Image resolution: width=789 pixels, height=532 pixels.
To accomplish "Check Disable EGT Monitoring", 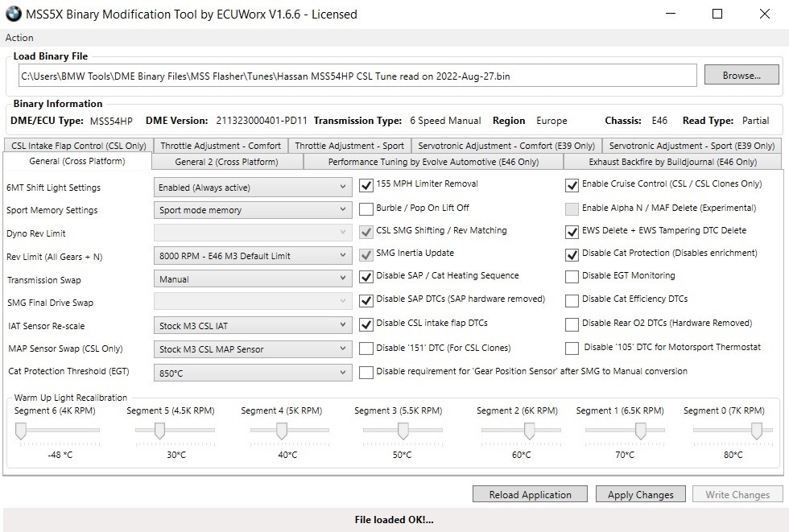I will tap(572, 277).
